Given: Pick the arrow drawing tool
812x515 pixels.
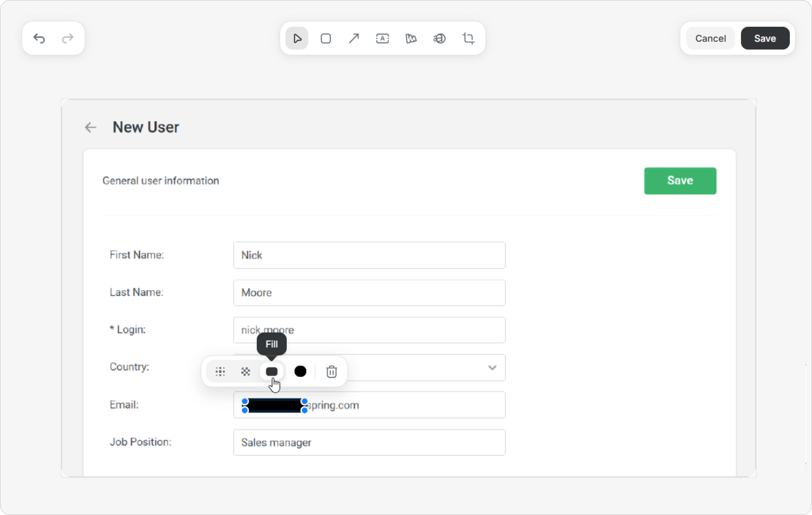Looking at the screenshot, I should (x=354, y=38).
